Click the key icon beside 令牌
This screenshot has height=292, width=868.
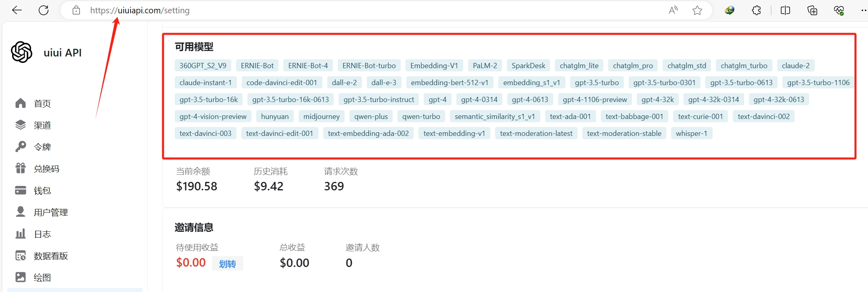[x=21, y=147]
